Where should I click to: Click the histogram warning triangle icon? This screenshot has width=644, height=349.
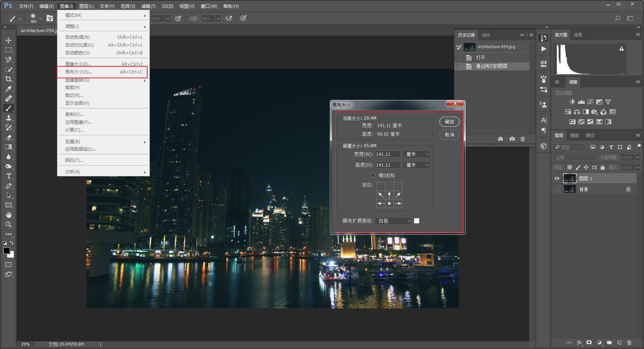622,49
